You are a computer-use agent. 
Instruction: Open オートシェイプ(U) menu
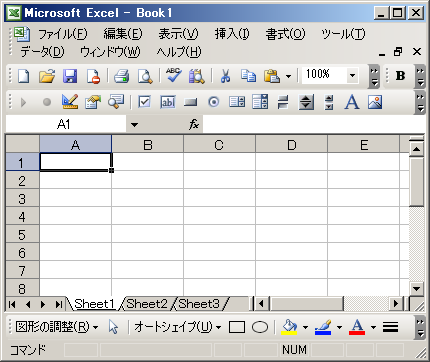[178, 327]
